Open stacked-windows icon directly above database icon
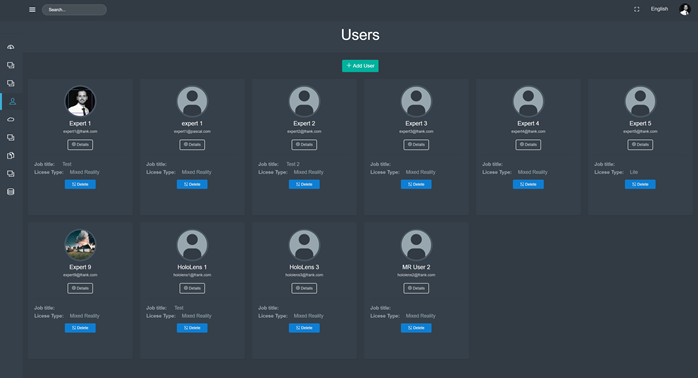This screenshot has height=378, width=698. (11, 174)
